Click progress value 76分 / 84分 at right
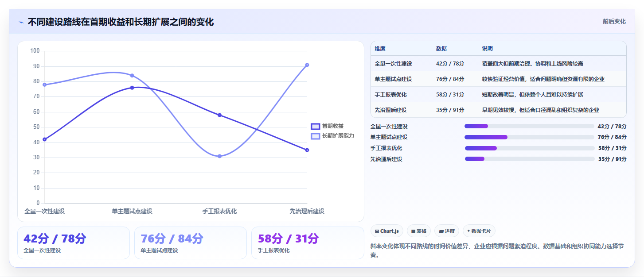This screenshot has width=644, height=277. point(612,137)
